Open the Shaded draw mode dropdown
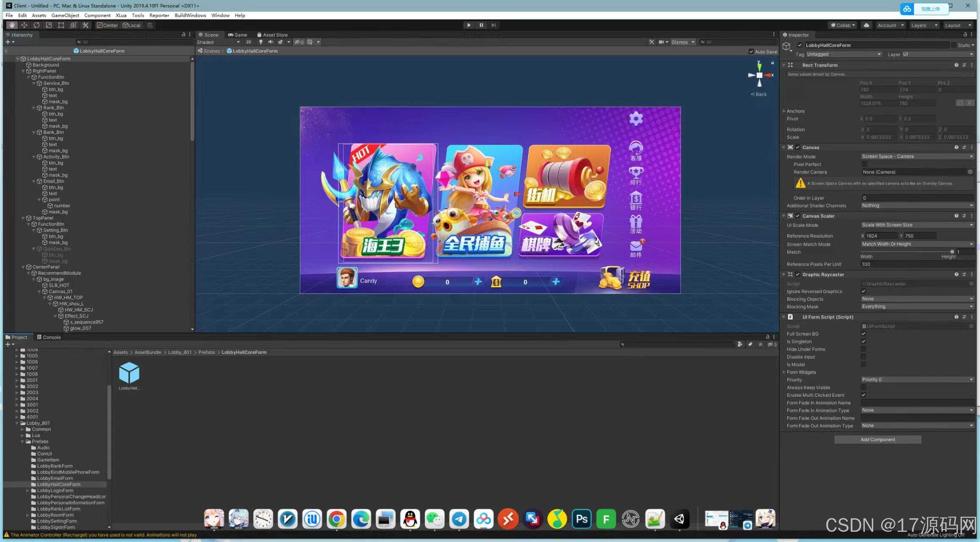Screen dimensions: 980x542 218,42
